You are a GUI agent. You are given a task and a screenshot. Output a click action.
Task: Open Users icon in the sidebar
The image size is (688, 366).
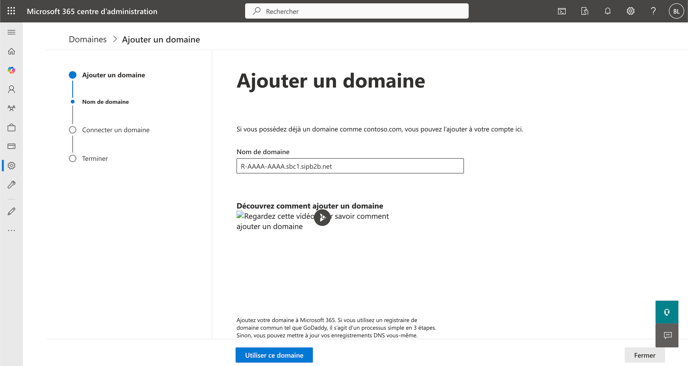point(11,89)
